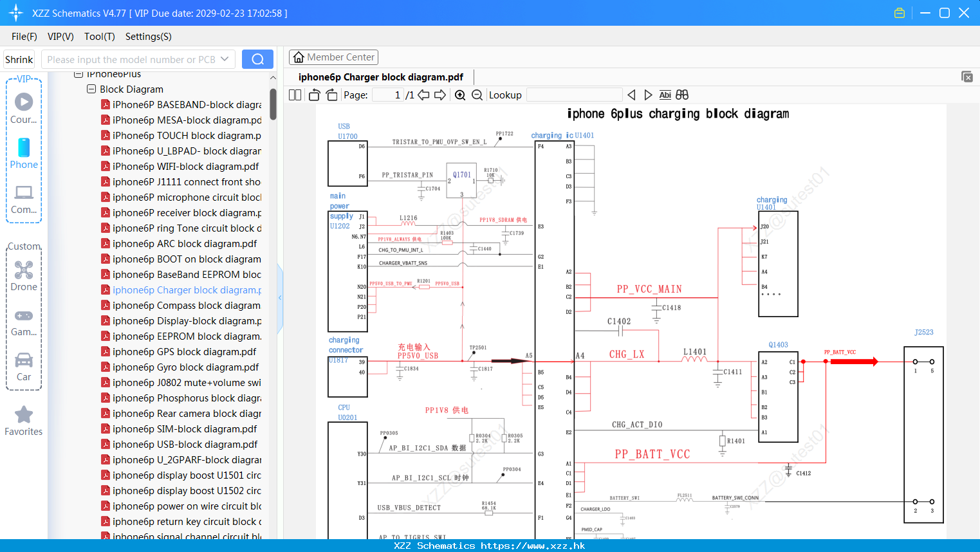This screenshot has height=552, width=980.
Task: Open the File(F) menu
Action: pos(24,37)
